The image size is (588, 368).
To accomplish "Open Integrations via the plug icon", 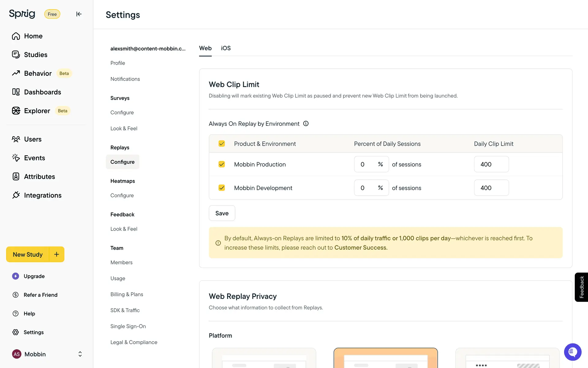I will [16, 195].
